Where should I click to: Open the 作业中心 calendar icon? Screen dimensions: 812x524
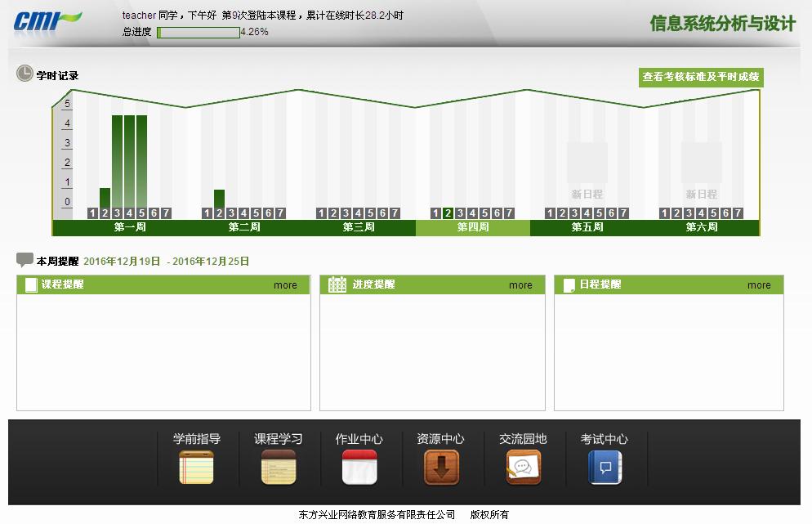pyautogui.click(x=359, y=468)
